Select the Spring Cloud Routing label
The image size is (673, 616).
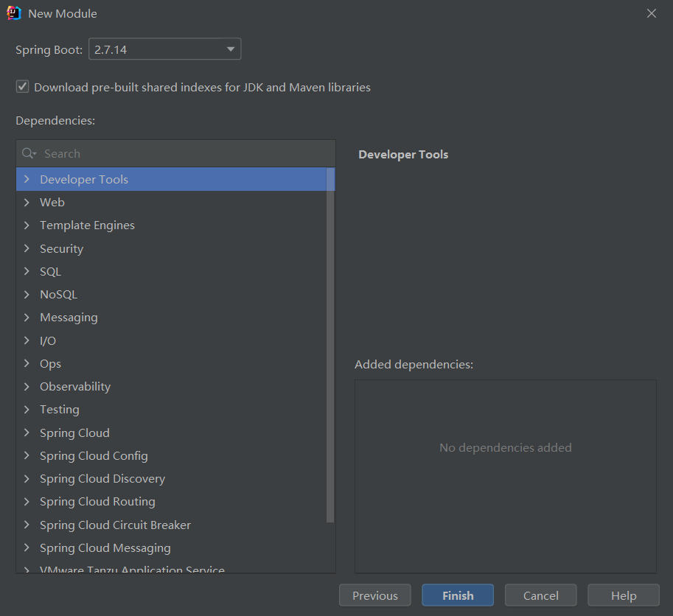click(97, 502)
